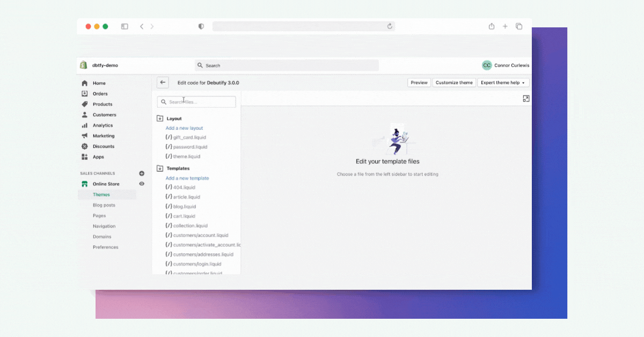Open the Safari sidebar toggle
This screenshot has width=644, height=337.
point(125,26)
